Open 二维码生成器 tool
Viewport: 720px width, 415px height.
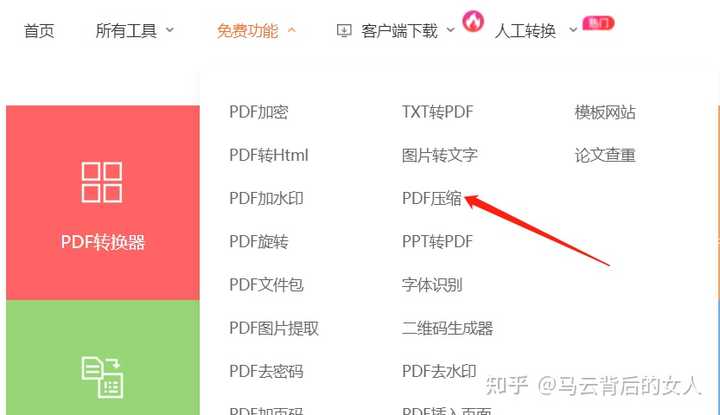447,328
